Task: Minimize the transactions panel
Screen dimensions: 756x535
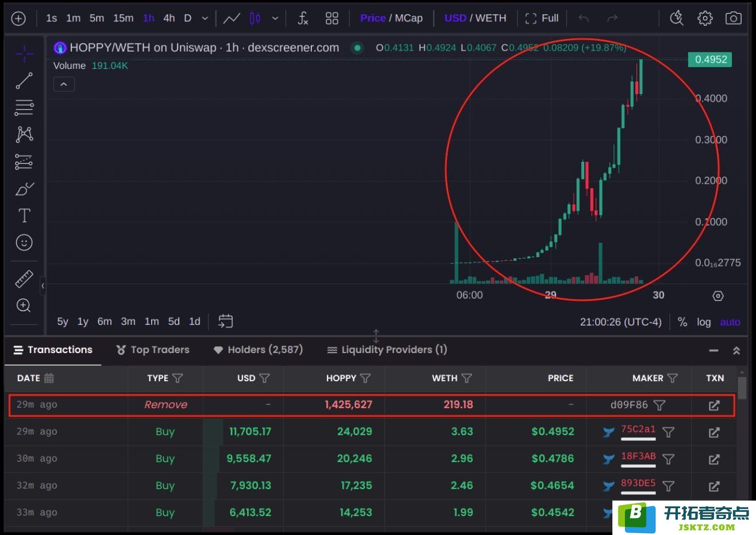Action: click(713, 350)
